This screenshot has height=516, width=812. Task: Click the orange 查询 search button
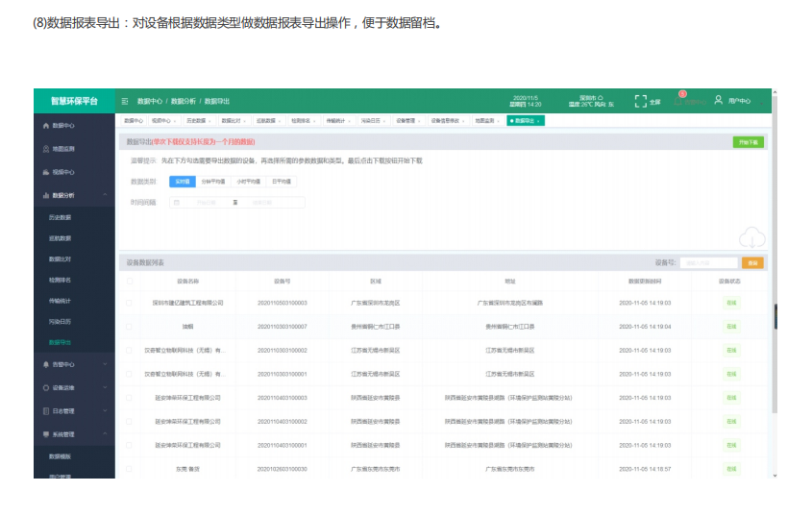(x=752, y=262)
